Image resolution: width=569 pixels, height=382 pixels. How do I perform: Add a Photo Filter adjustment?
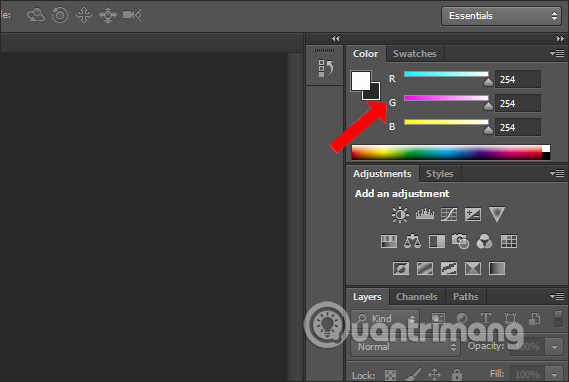[460, 241]
